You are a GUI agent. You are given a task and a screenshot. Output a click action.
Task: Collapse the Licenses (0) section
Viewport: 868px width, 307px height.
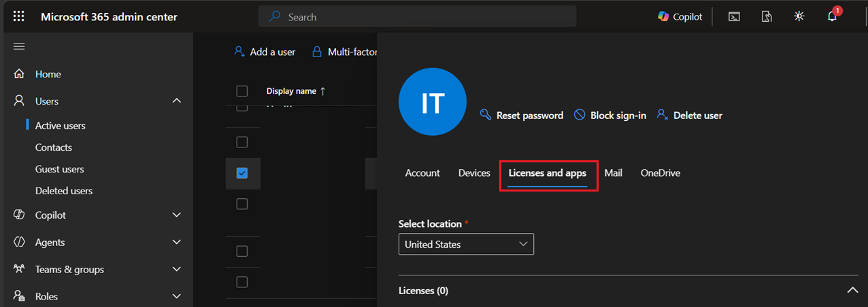(x=852, y=290)
